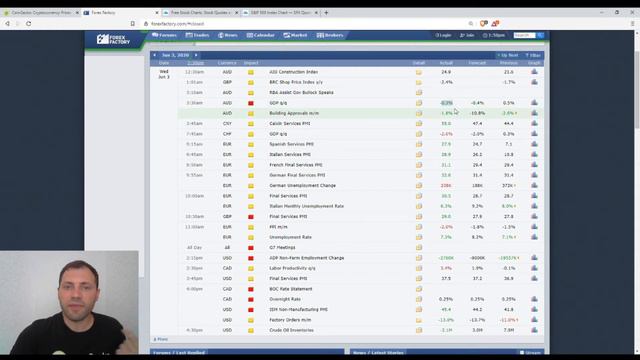
Task: Click the Forums / Last Replied panel header
Action: click(247, 352)
